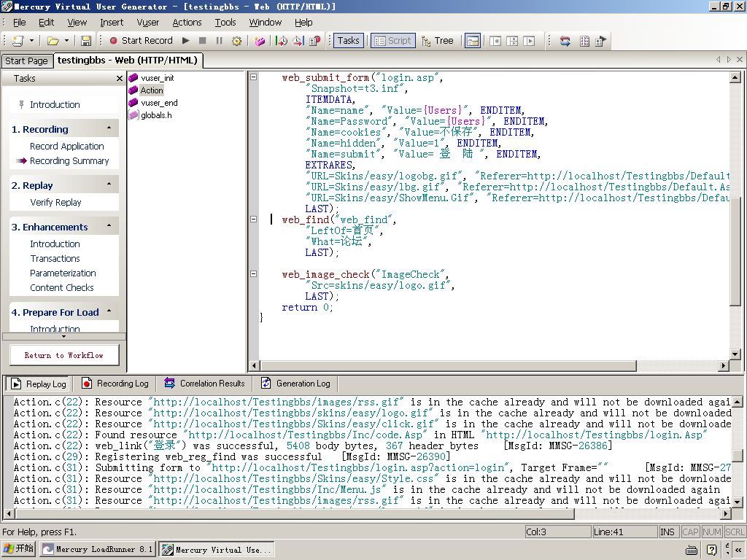Click the end transaction clock icon
Image resolution: width=747 pixels, height=560 pixels.
pos(298,41)
